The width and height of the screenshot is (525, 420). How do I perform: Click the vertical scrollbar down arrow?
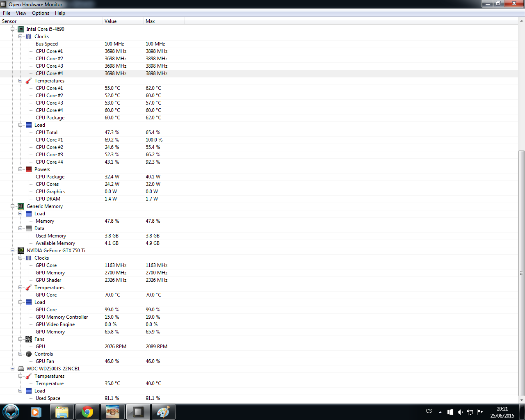522,400
